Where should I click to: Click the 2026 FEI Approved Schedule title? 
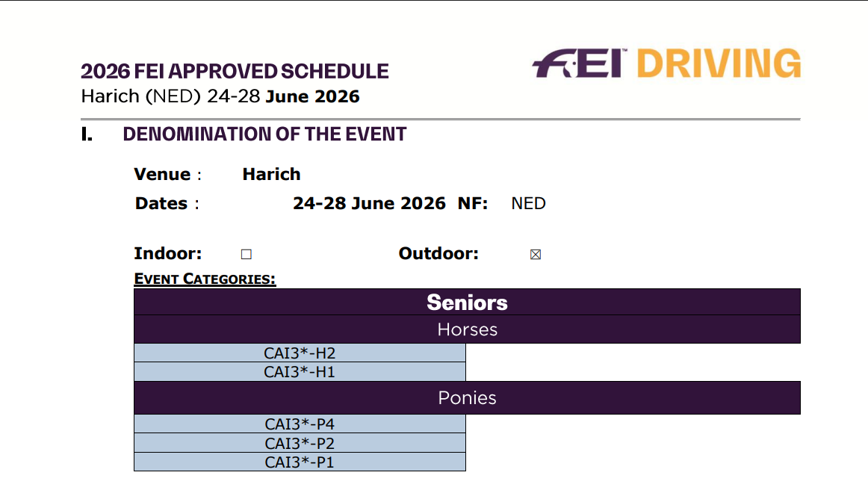point(235,72)
